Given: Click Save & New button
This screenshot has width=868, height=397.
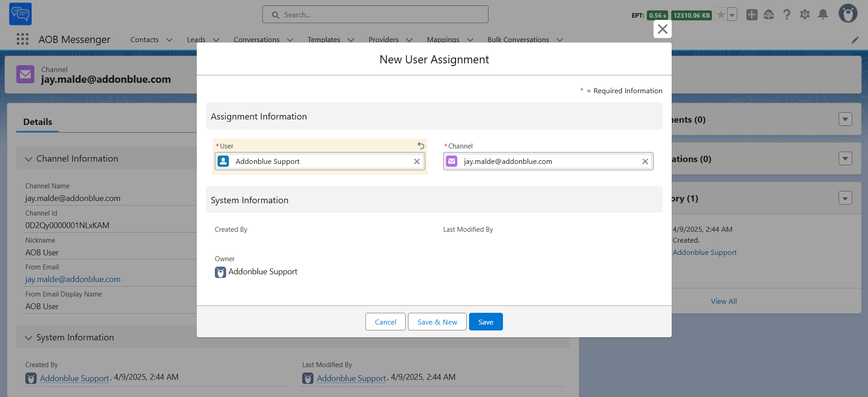Looking at the screenshot, I should click(437, 322).
